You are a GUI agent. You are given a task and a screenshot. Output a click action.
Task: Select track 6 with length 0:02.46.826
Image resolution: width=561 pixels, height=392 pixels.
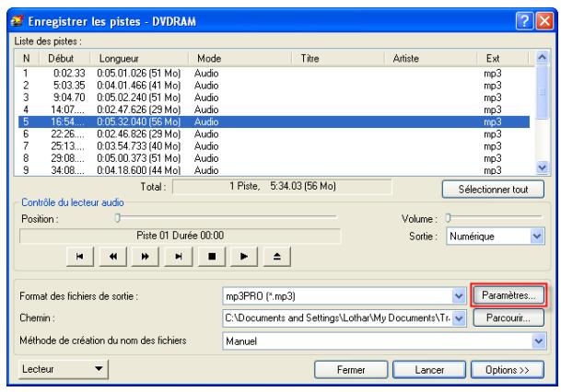point(275,134)
